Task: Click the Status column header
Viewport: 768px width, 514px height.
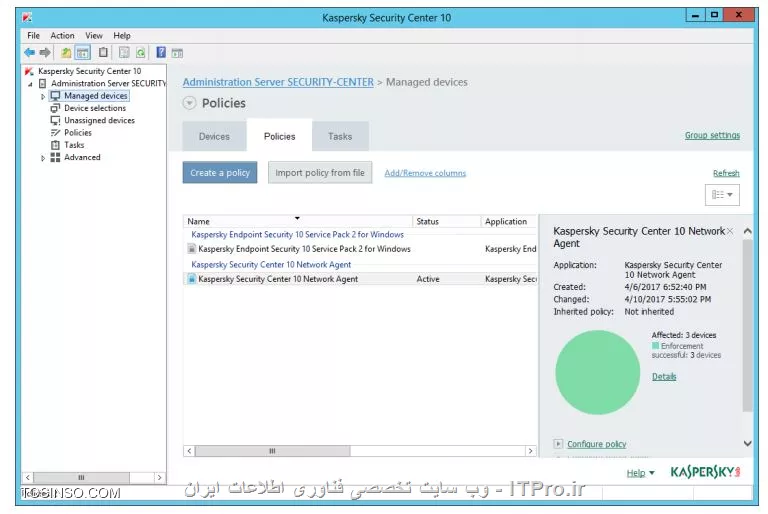Action: pos(447,221)
